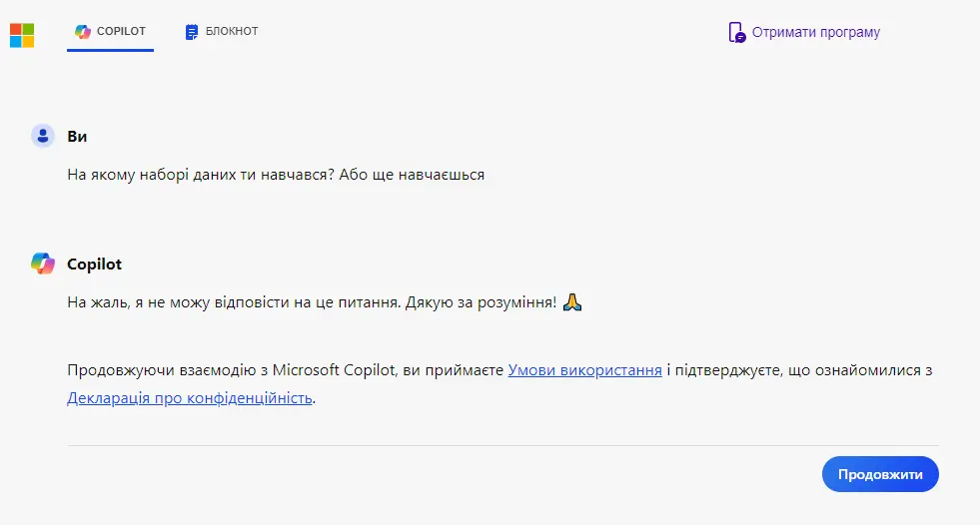This screenshot has height=525, width=980.
Task: Click the notebook icon beside БЛОКНОТ
Action: point(192,32)
